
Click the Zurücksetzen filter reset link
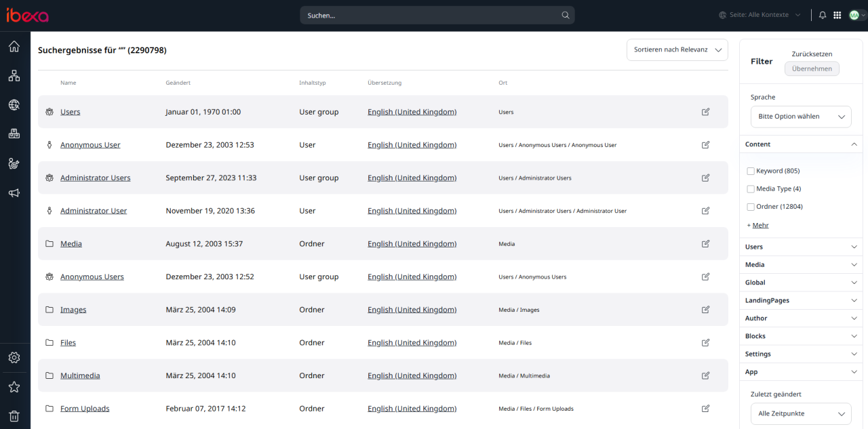812,54
